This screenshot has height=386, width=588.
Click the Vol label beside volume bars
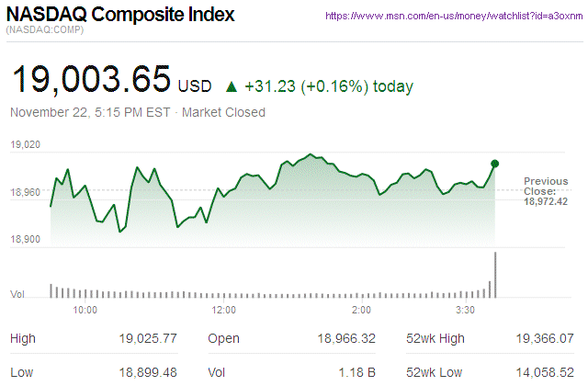pos(17,294)
